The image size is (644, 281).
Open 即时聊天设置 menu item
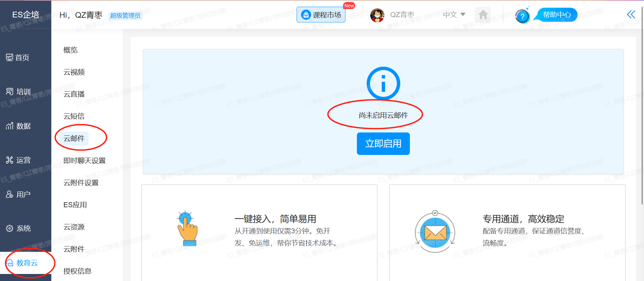pyautogui.click(x=85, y=161)
